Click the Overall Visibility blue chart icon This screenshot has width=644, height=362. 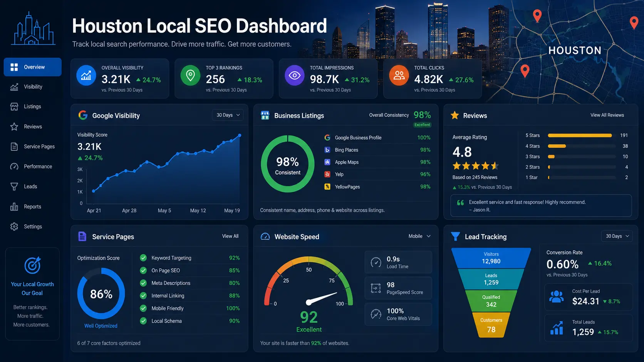pos(86,75)
